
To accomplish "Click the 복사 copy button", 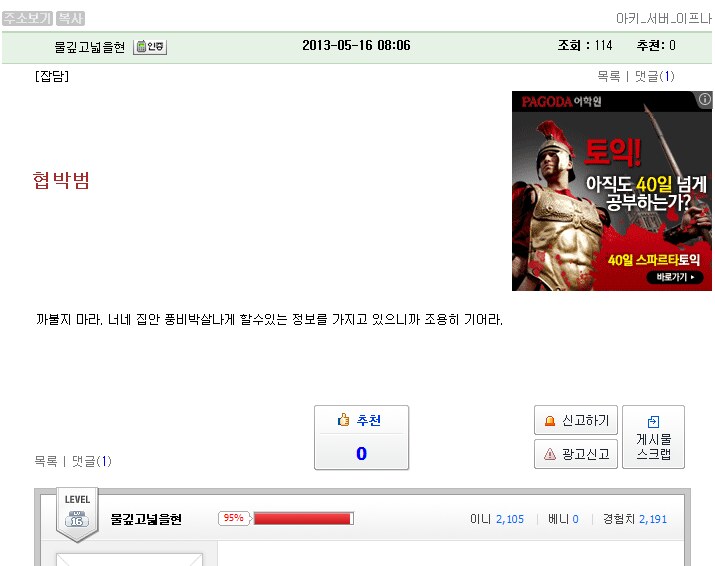I will 70,18.
